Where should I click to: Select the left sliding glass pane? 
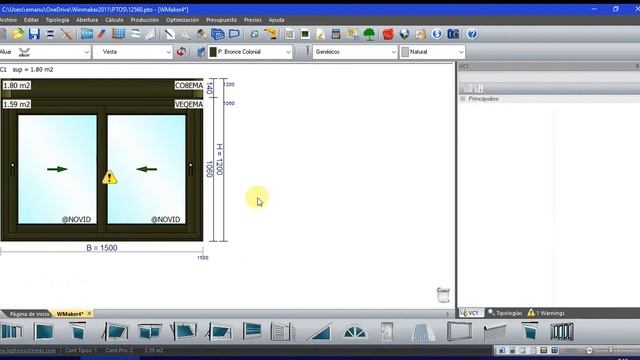[57, 169]
